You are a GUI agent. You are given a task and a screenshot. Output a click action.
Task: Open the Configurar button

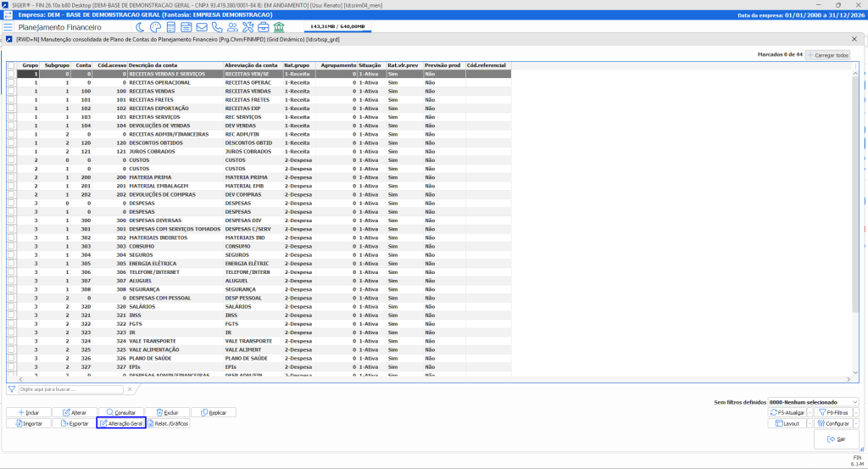[x=833, y=423]
